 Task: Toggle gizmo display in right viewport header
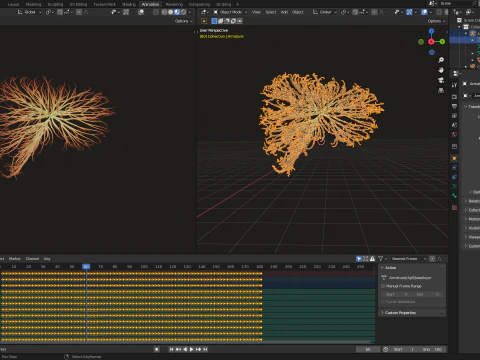[409, 12]
